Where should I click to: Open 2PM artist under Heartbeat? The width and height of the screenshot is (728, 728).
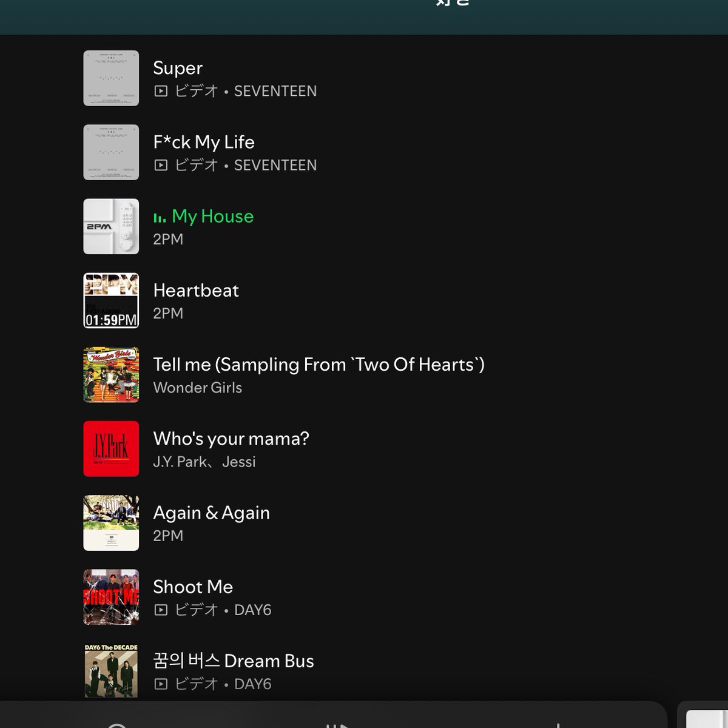pyautogui.click(x=168, y=313)
